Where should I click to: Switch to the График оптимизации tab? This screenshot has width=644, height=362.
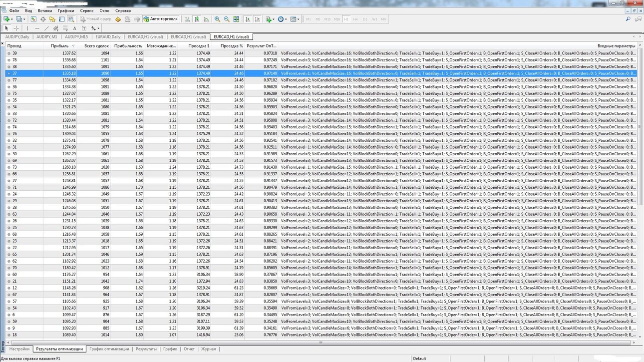click(109, 349)
